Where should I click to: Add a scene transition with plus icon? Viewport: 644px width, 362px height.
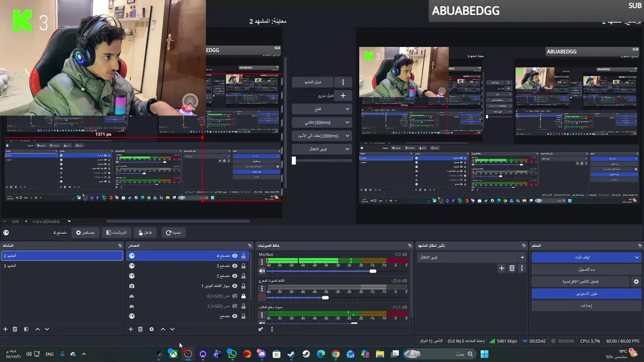click(502, 268)
